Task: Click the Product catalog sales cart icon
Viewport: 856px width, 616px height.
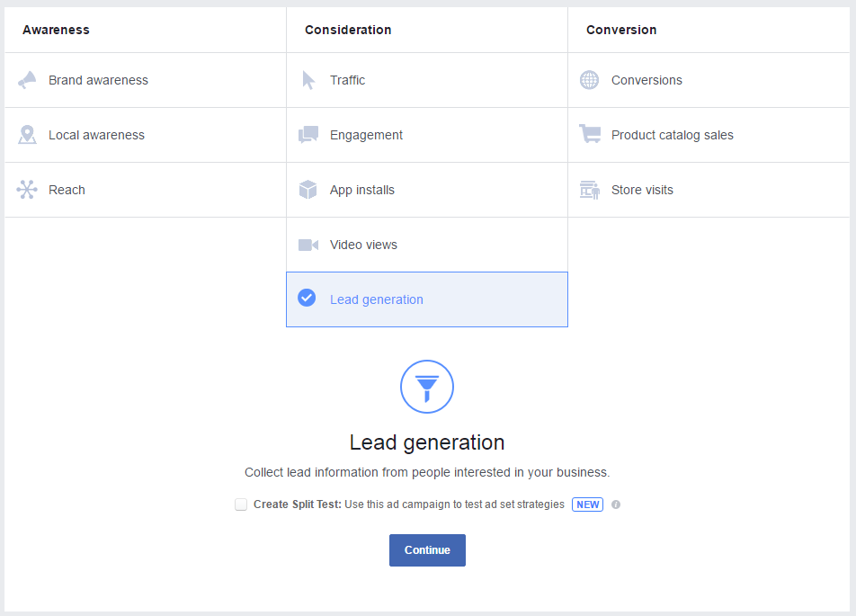Action: coord(590,135)
